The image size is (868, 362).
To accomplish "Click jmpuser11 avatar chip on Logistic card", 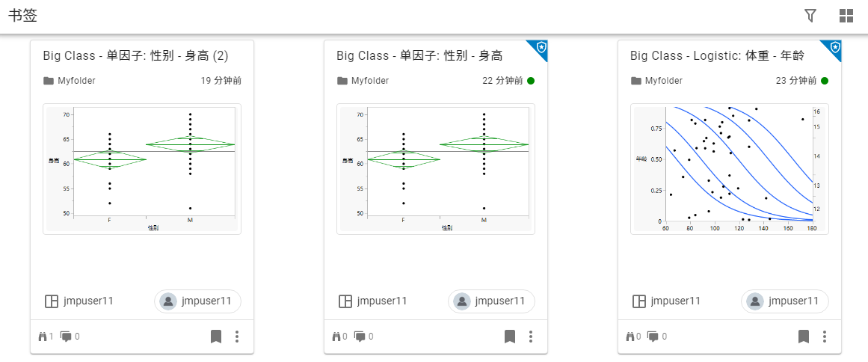I will pyautogui.click(x=785, y=301).
